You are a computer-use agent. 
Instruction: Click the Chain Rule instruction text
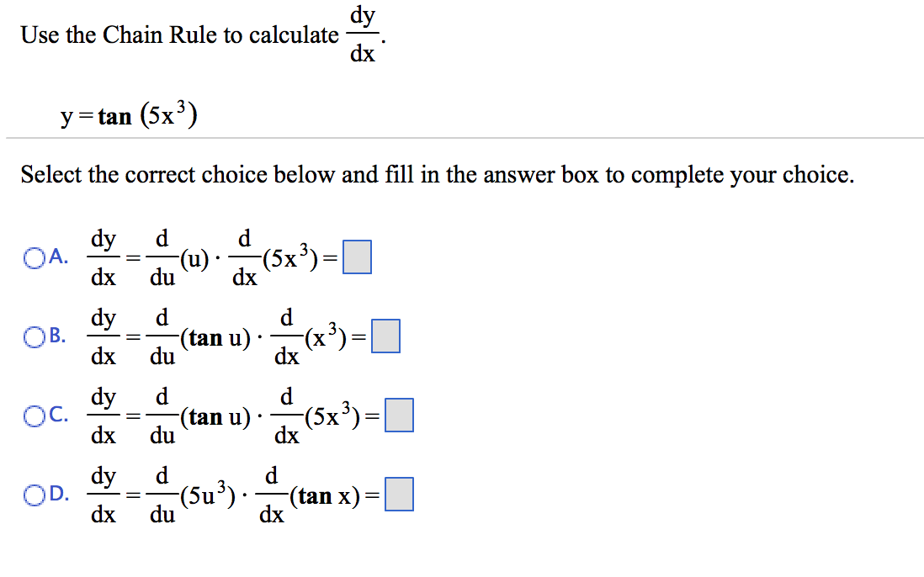(177, 34)
